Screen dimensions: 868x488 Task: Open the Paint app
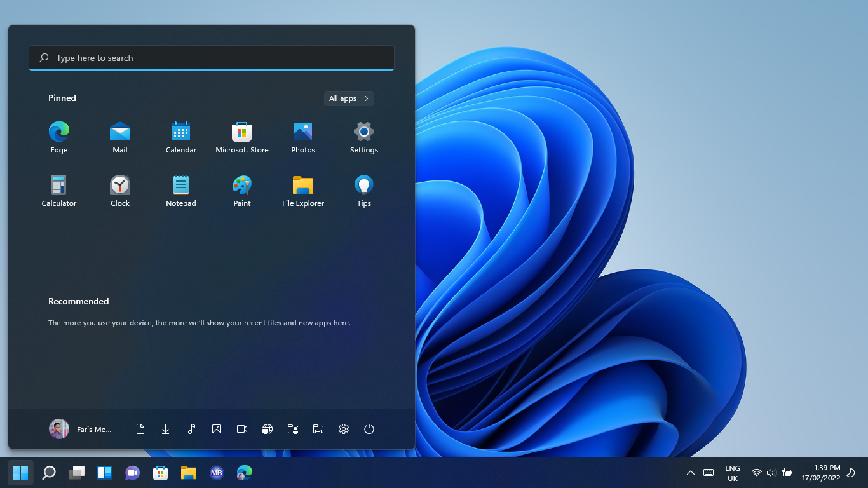(242, 191)
